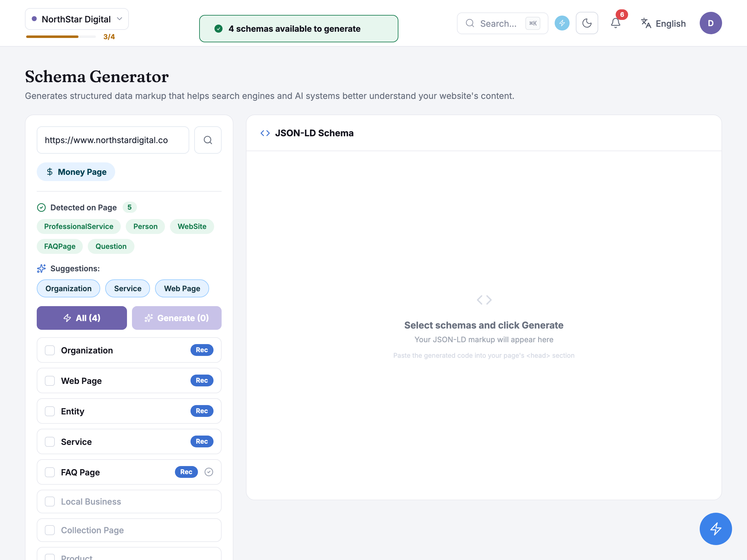747x560 pixels.
Task: Click the Question detected tag
Action: (x=111, y=246)
